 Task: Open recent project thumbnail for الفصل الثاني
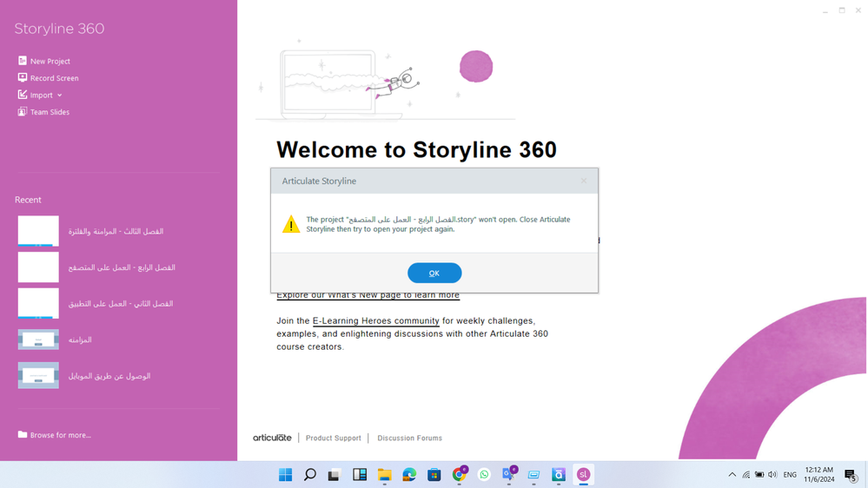(x=38, y=303)
